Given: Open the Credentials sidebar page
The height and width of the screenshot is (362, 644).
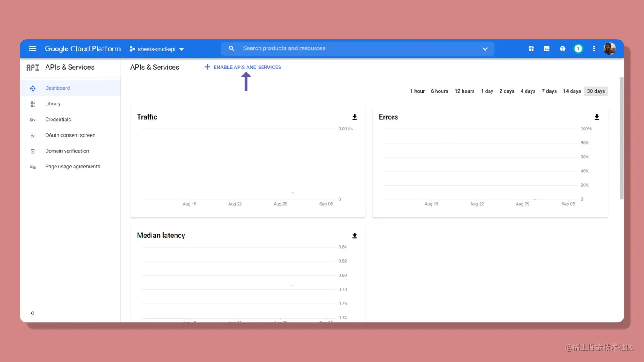Looking at the screenshot, I should click(x=58, y=120).
